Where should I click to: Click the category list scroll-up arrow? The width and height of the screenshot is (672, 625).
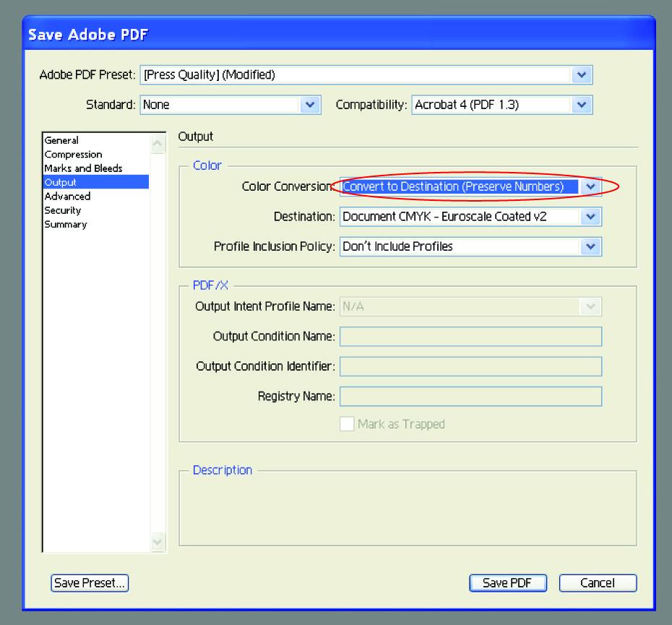158,144
